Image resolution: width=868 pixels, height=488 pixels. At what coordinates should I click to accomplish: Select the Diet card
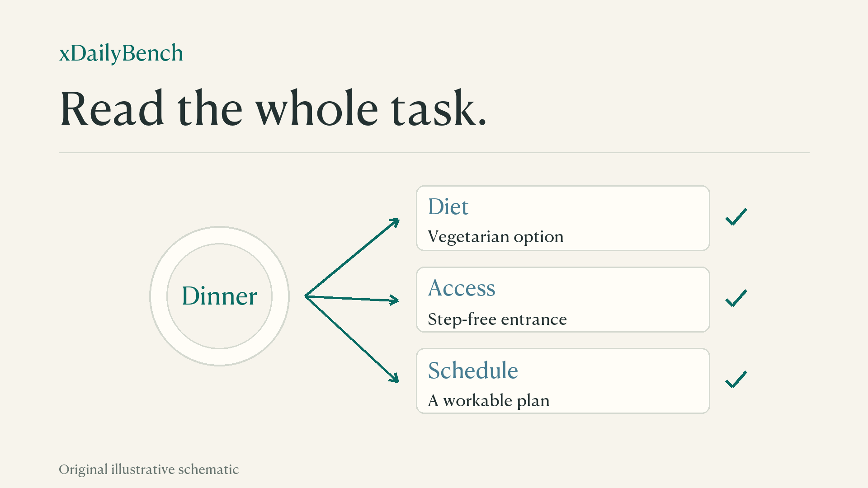point(563,218)
